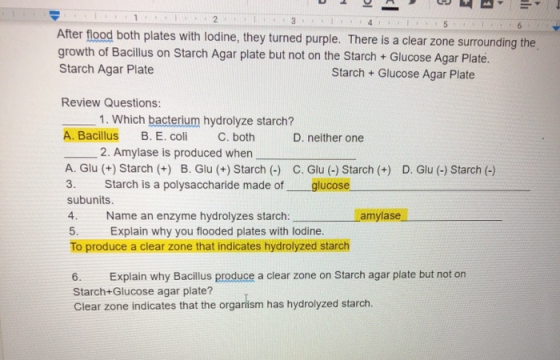Open the insert image dropdown arrow
The width and height of the screenshot is (560, 360).
pos(500,4)
